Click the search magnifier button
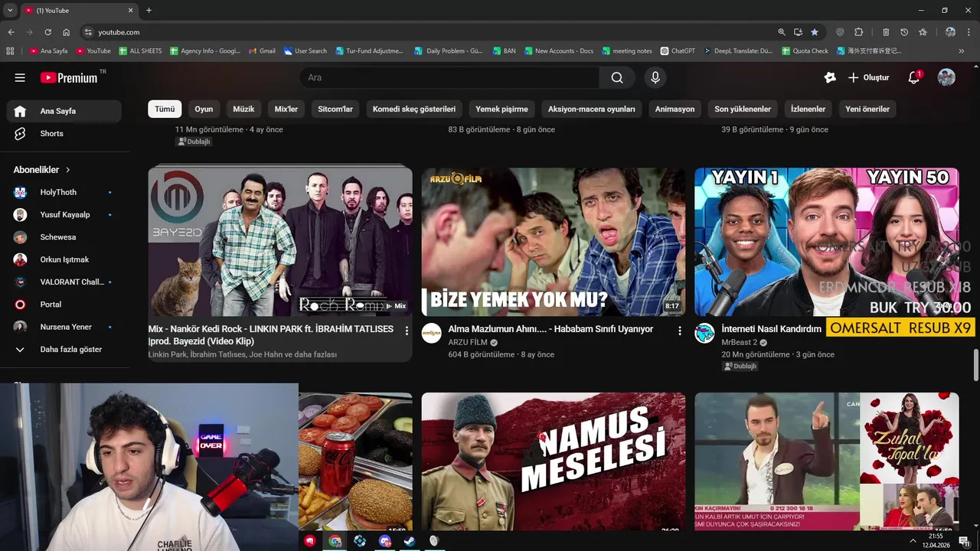This screenshot has width=980, height=551. (x=617, y=77)
